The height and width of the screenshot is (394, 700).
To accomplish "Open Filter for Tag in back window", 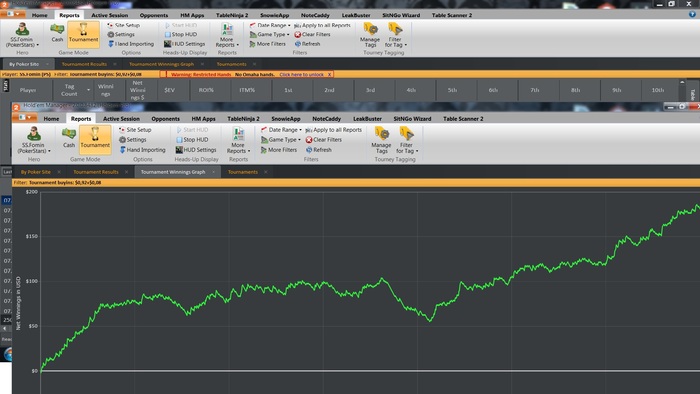I will 396,35.
